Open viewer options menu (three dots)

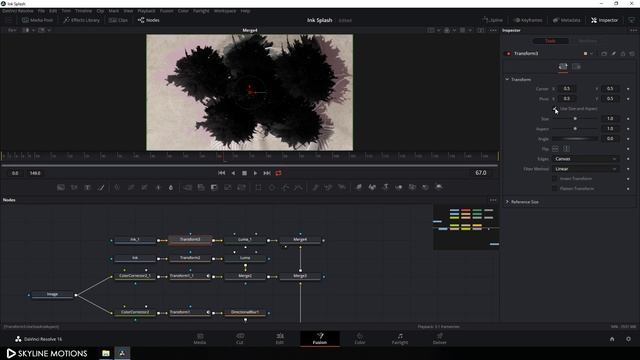coord(493,30)
